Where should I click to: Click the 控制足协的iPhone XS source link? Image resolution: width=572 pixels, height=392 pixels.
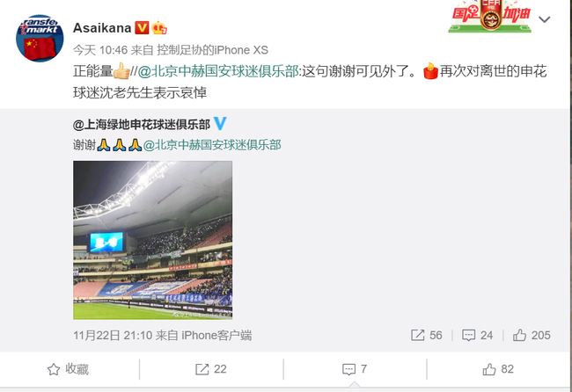tap(212, 50)
